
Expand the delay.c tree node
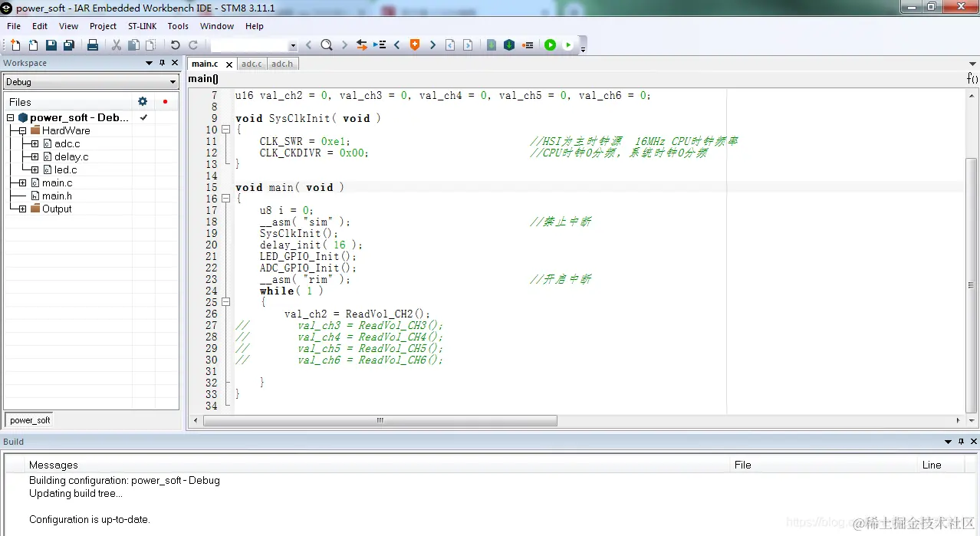[x=35, y=157]
